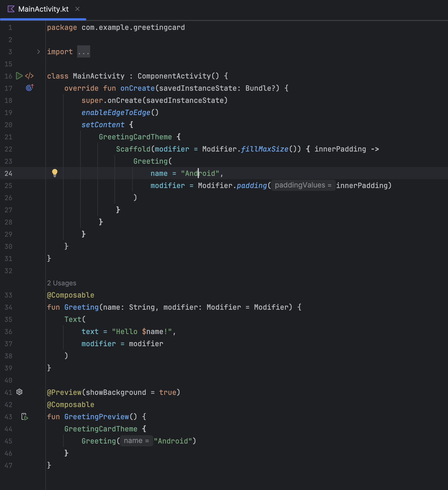This screenshot has height=490, width=448.
Task: Click the @Preview annotation text
Action: (64, 392)
